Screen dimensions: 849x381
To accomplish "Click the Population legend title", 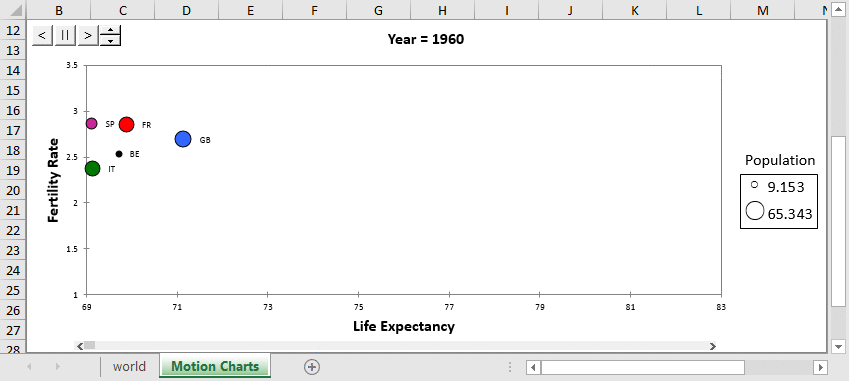I will coord(780,160).
